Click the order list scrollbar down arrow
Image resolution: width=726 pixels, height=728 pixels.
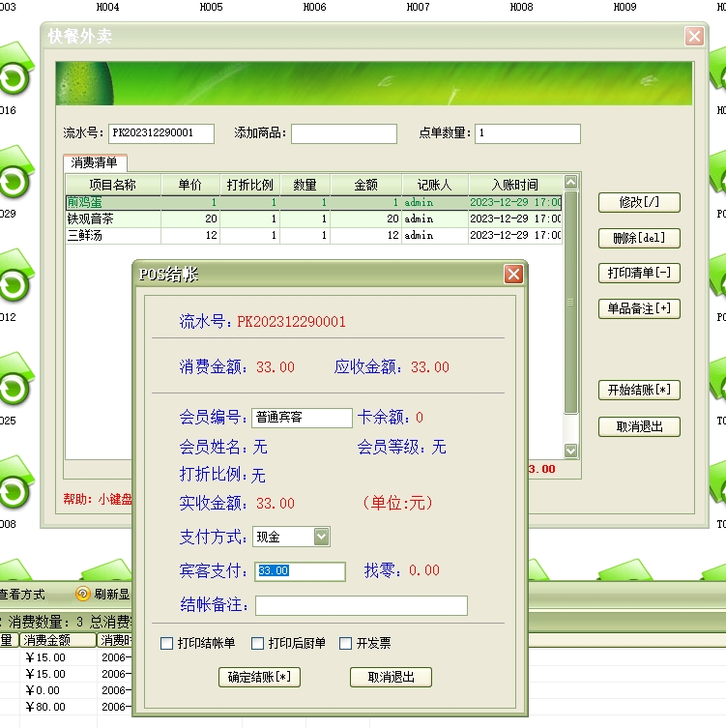point(570,451)
